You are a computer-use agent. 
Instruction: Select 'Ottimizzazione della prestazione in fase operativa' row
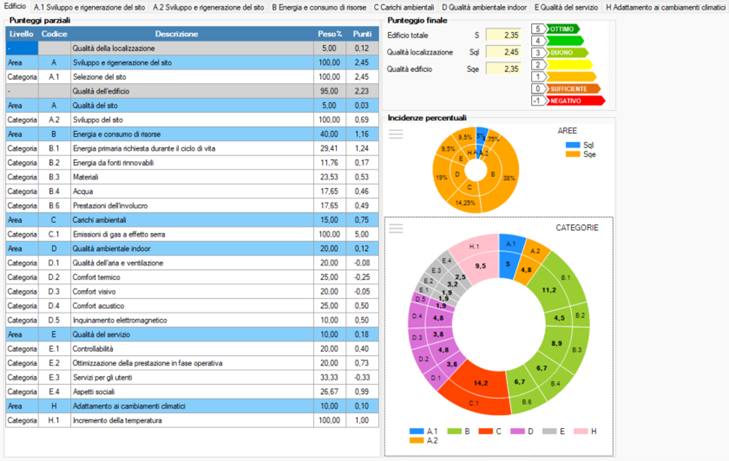click(x=192, y=363)
